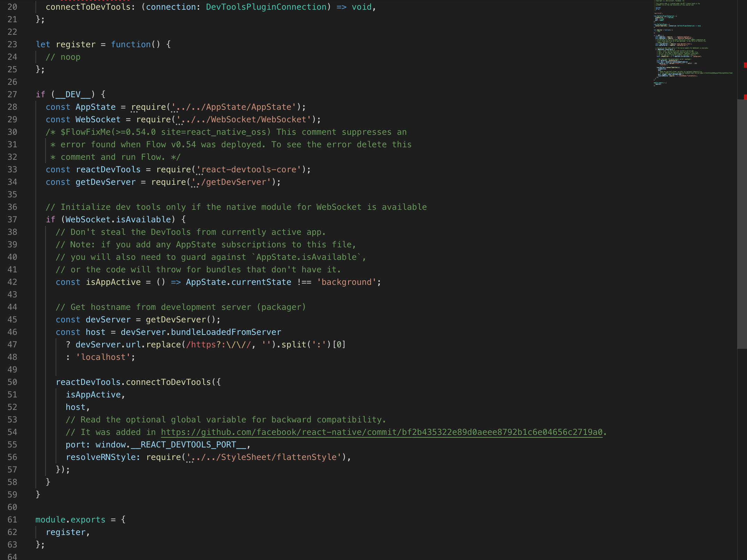This screenshot has height=560, width=747.
Task: Open the GitHub commit link in comment
Action: (381, 432)
